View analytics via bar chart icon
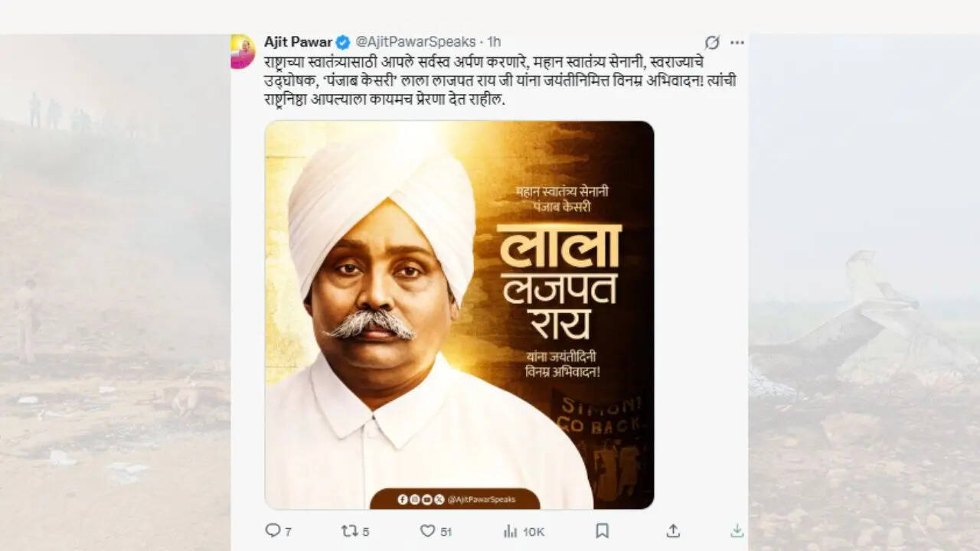Viewport: 980px width, 551px height. [x=510, y=530]
